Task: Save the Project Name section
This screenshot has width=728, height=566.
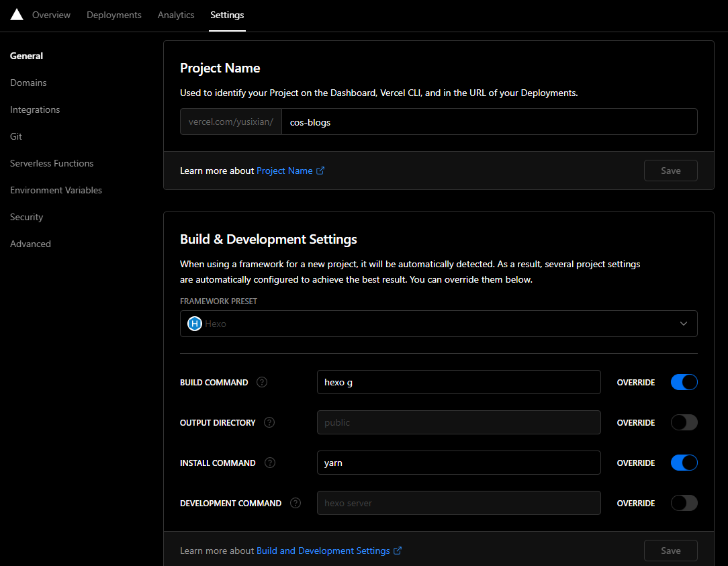Action: [670, 171]
